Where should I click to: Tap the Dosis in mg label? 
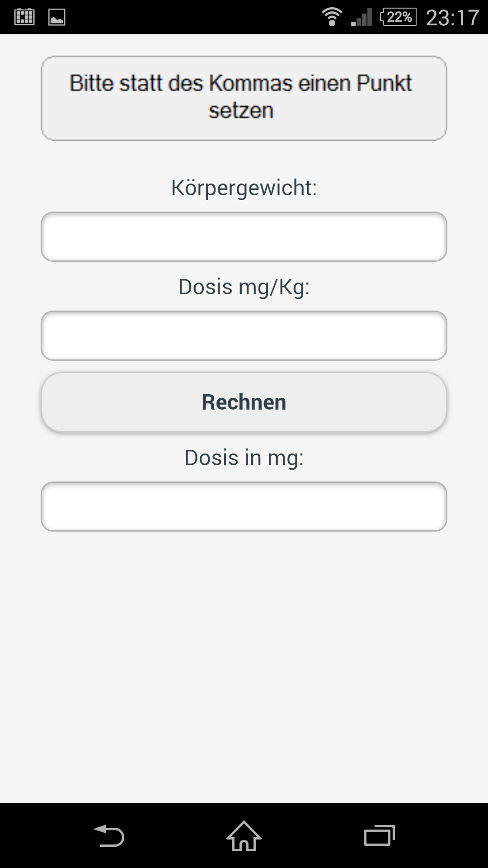click(x=244, y=458)
